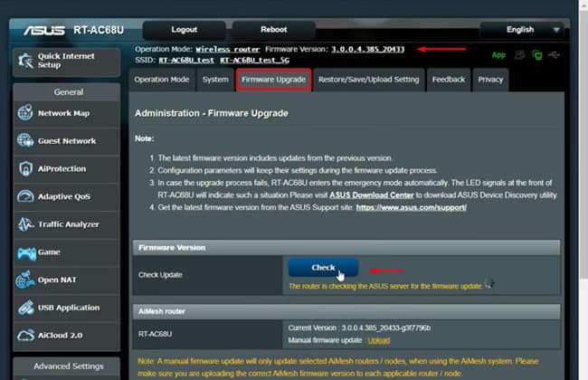Click the Upload manual firmware link
This screenshot has width=588, height=380.
point(379,340)
